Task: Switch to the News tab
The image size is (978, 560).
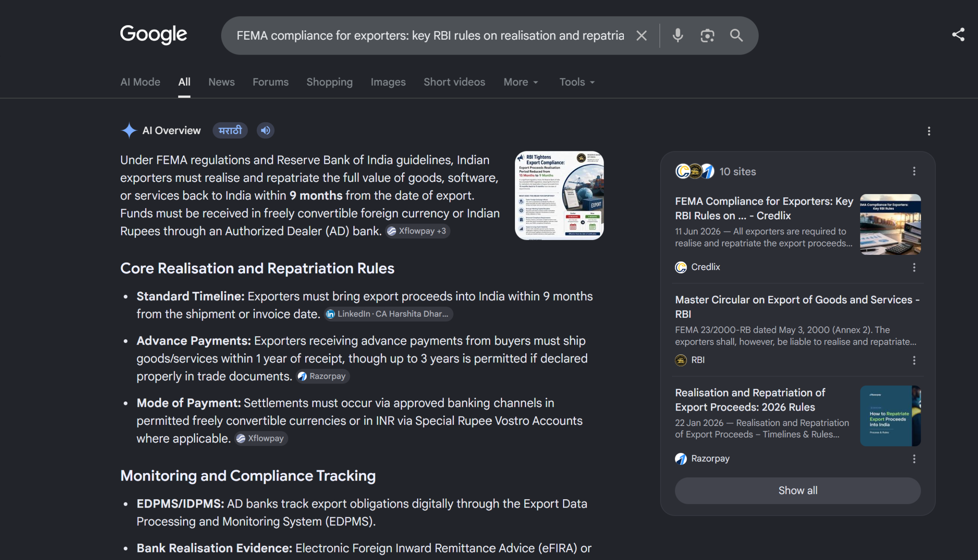Action: [x=222, y=82]
